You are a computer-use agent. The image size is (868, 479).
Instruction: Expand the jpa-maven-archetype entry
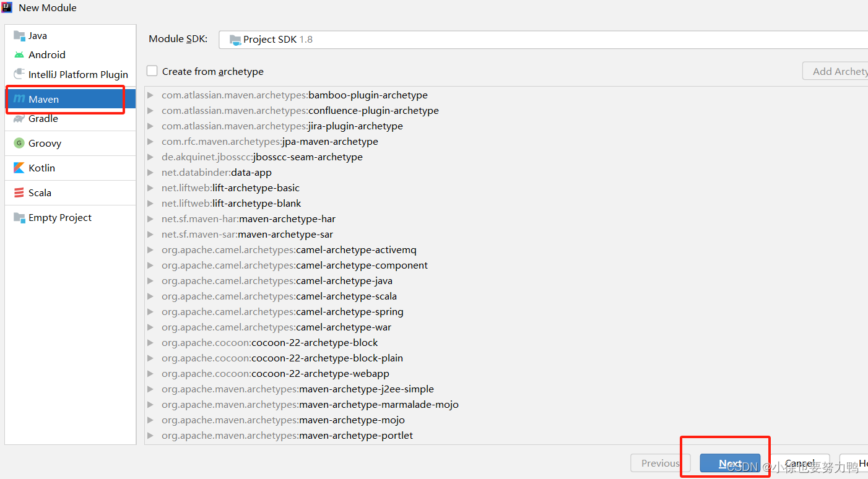(x=150, y=142)
